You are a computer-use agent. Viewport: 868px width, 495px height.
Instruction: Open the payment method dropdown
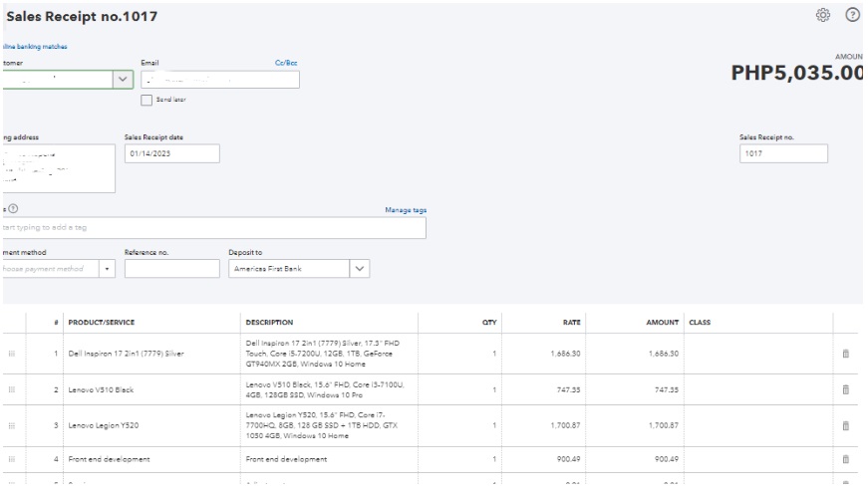coord(107,269)
